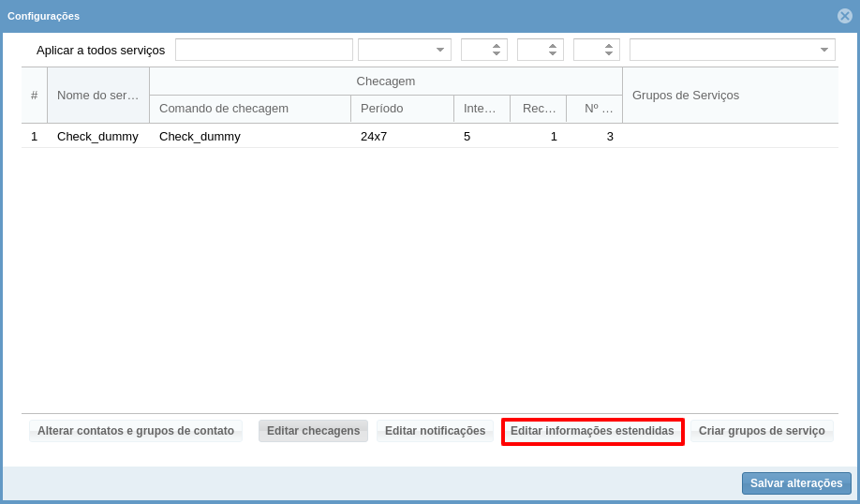Switch to Editar notificações view
This screenshot has height=504, width=860.
click(x=435, y=431)
